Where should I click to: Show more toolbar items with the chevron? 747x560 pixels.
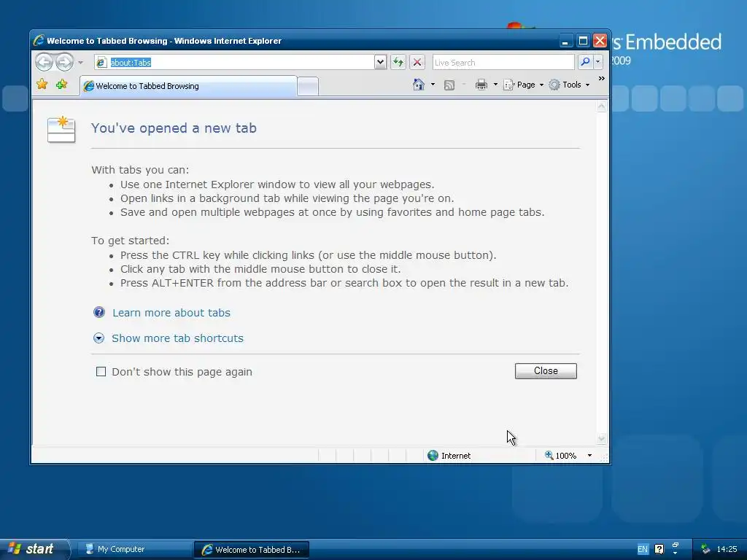tap(602, 79)
